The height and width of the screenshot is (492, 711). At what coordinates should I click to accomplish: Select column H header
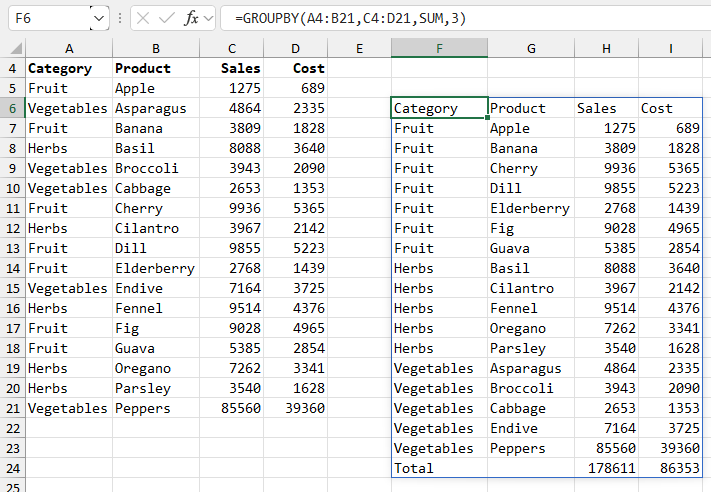point(607,48)
